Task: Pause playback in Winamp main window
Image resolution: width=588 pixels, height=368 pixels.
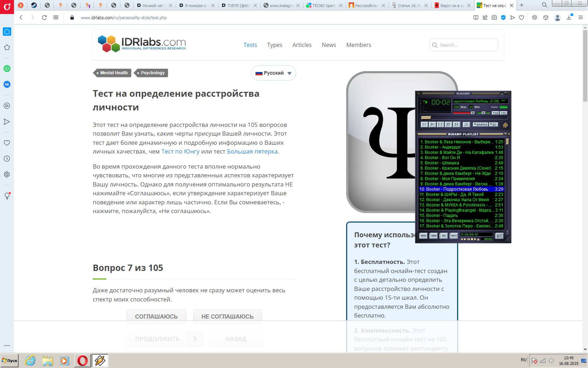Action: [x=440, y=124]
